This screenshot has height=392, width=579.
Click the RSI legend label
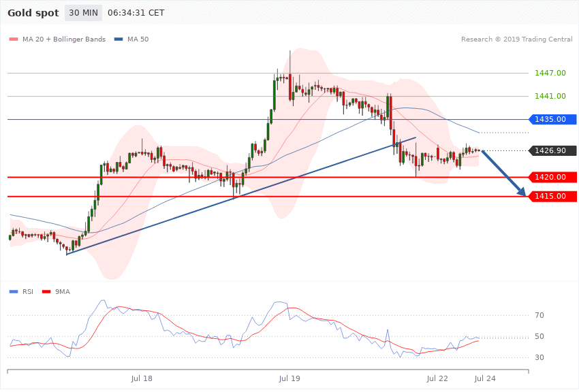[28, 292]
